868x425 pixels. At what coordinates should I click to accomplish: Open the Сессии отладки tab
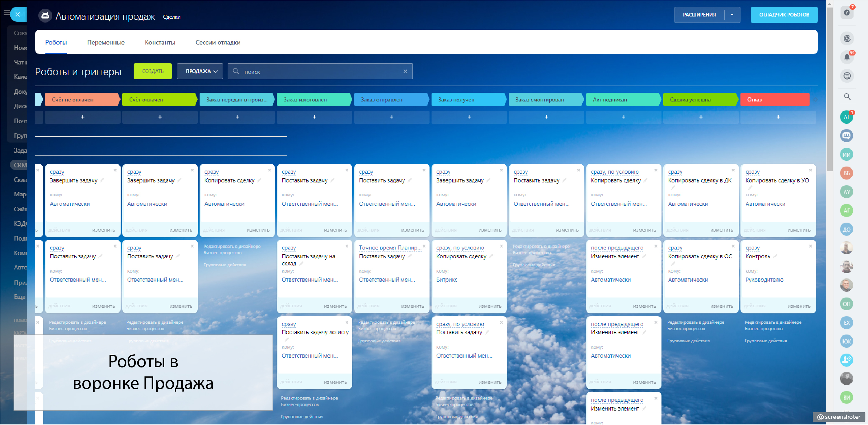click(x=218, y=42)
